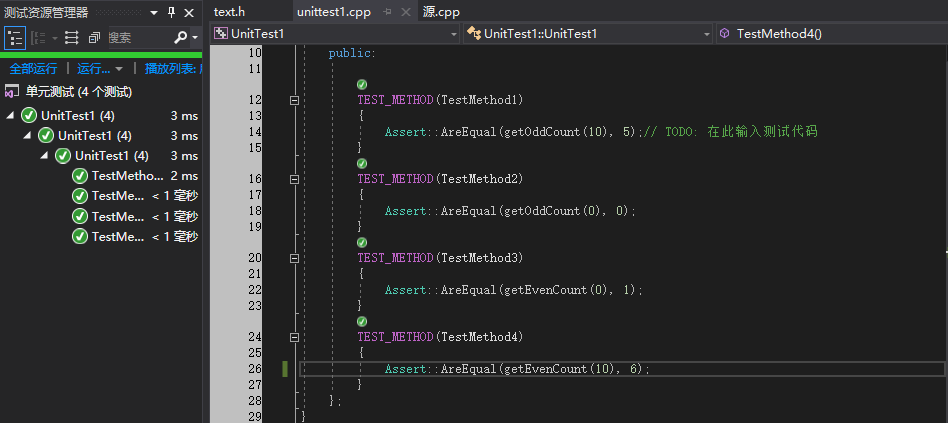Viewport: 948px width, 423px height.
Task: Click the collapse-all icon in Test Explorer
Action: point(94,38)
